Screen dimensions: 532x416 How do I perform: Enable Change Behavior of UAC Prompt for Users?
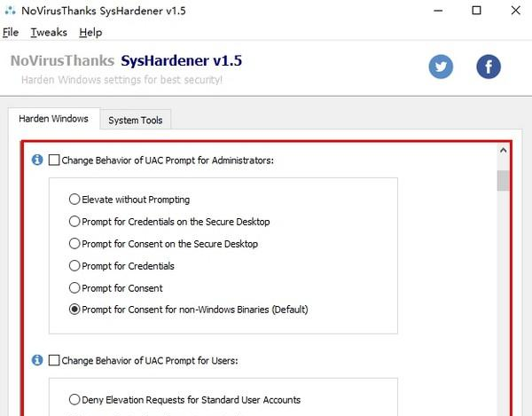pyautogui.click(x=54, y=361)
